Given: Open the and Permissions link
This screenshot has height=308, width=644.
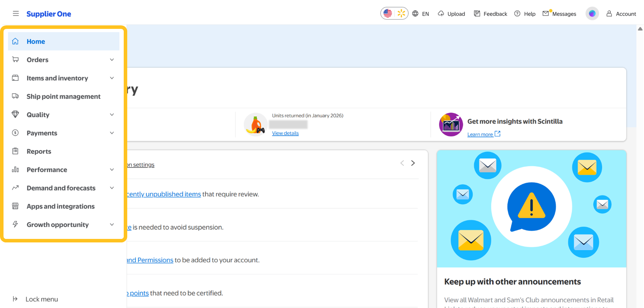Looking at the screenshot, I should tap(150, 260).
